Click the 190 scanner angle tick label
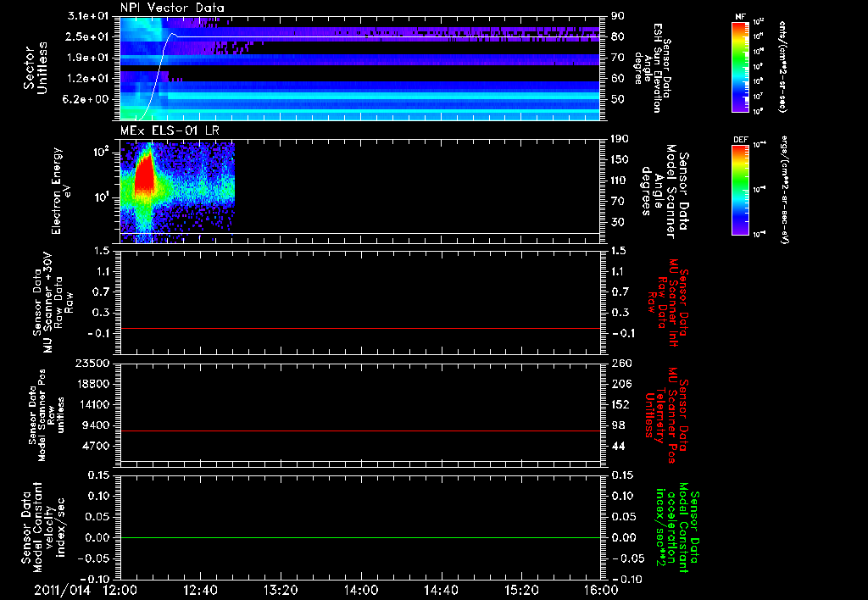The image size is (868, 600). pos(620,139)
